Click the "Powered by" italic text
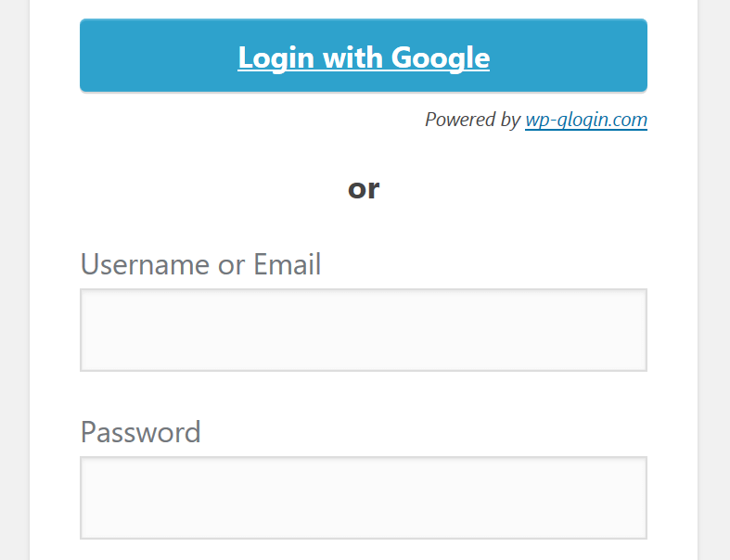 click(472, 120)
